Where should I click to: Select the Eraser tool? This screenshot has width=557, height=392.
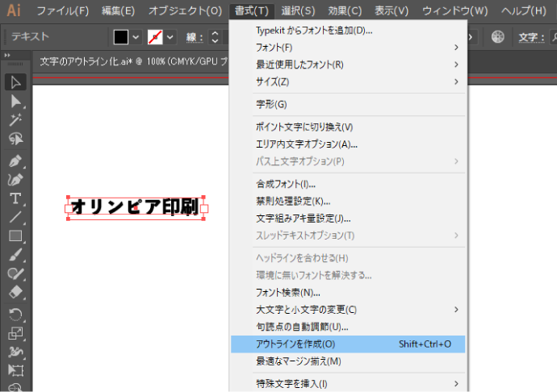click(x=15, y=292)
